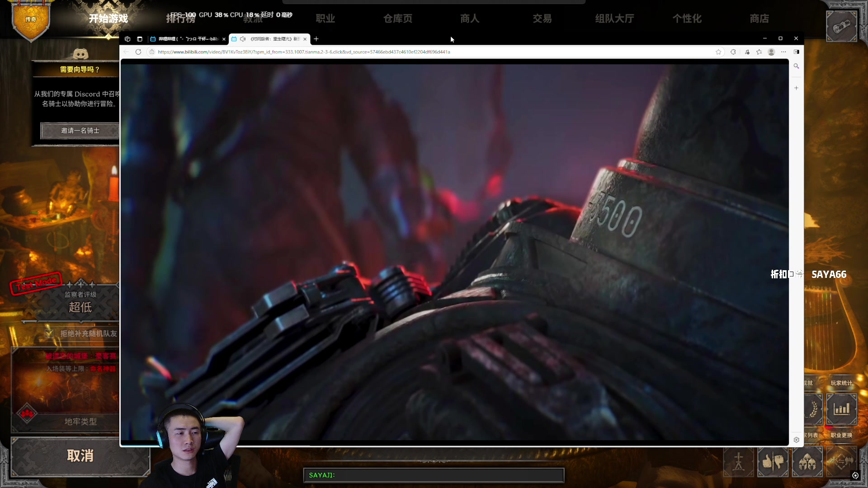Open the browser profile avatar

(x=772, y=52)
